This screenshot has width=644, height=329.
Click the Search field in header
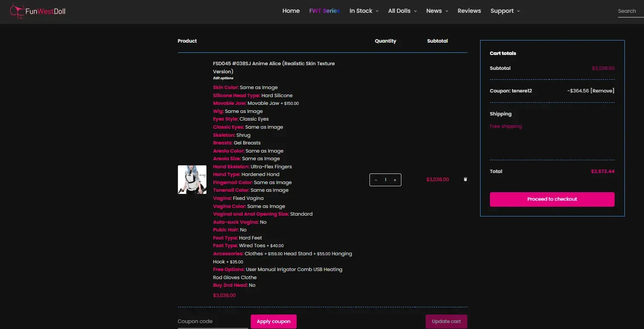click(x=630, y=11)
